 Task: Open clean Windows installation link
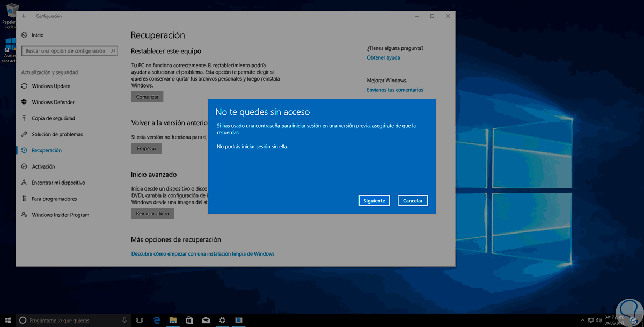click(x=203, y=253)
